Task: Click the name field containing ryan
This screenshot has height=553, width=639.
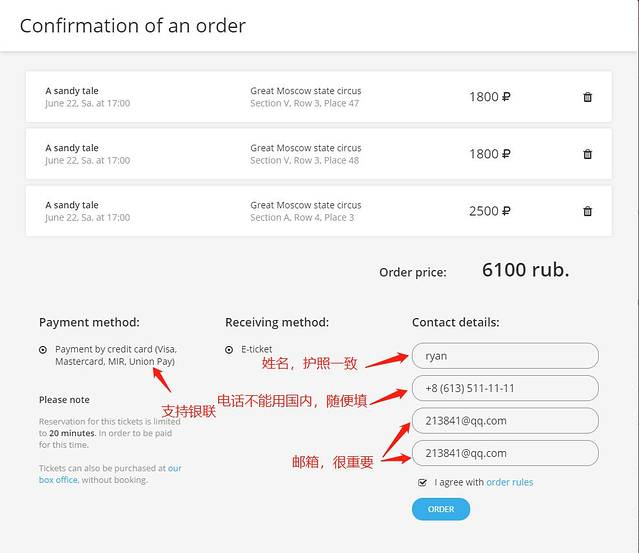Action: 505,355
